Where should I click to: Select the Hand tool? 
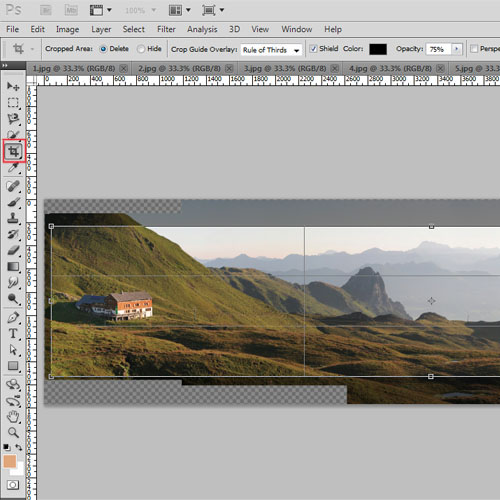(x=13, y=417)
